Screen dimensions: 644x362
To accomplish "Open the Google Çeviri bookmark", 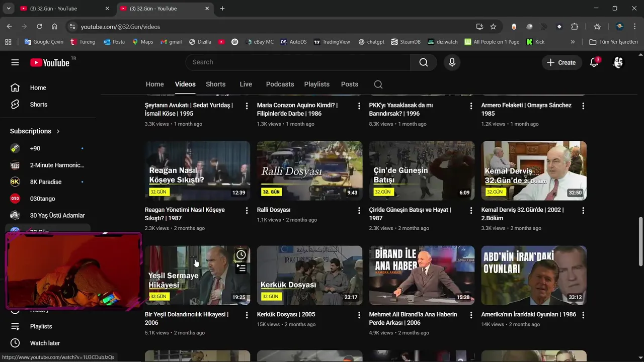I will click(x=44, y=42).
